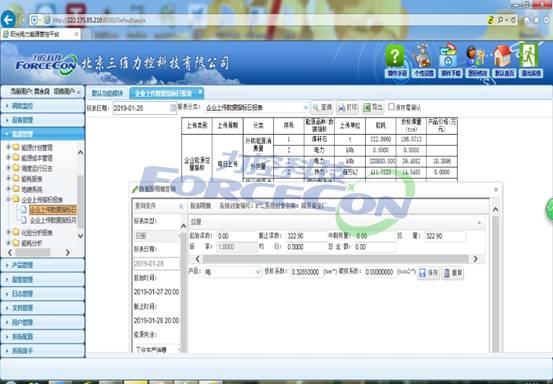Click the horizontal scrollbar in the data dialog

336,259
